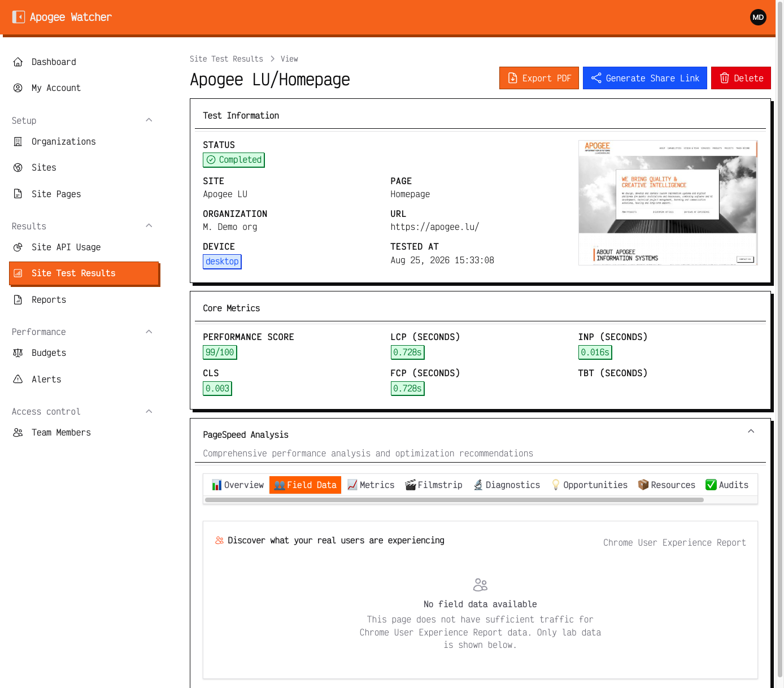
Task: Click the Completed status badge
Action: coord(234,160)
